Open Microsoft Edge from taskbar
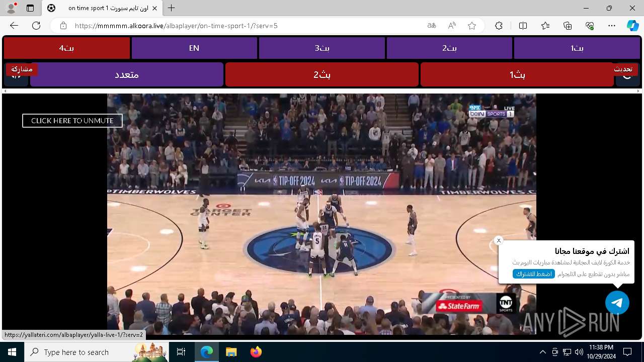 point(207,352)
